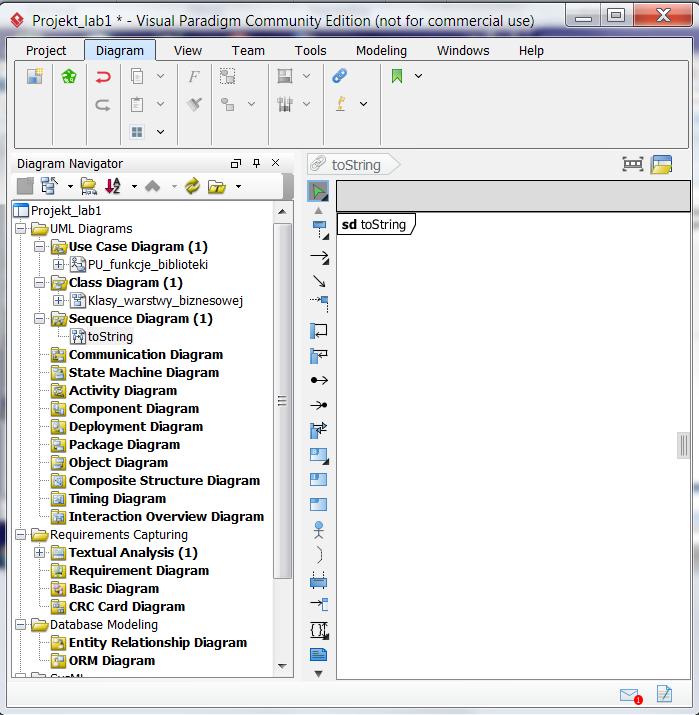This screenshot has height=715, width=699.
Task: Open the Help tab
Action: click(x=531, y=50)
